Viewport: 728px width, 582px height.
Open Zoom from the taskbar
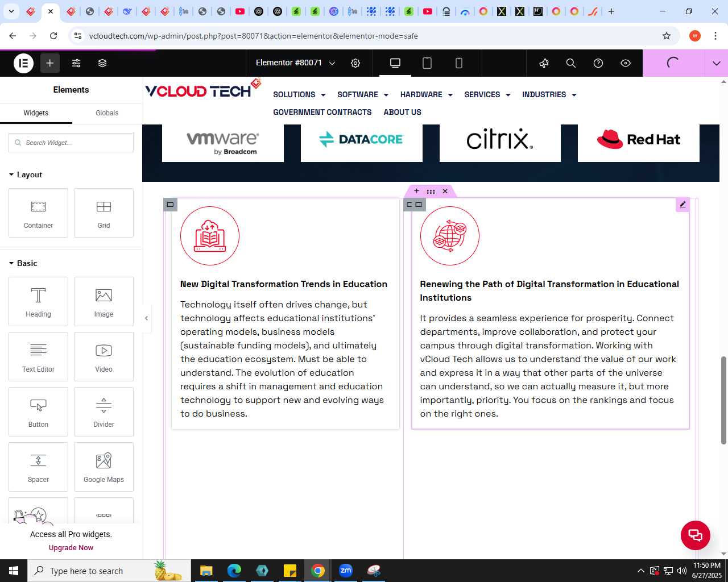pos(346,571)
